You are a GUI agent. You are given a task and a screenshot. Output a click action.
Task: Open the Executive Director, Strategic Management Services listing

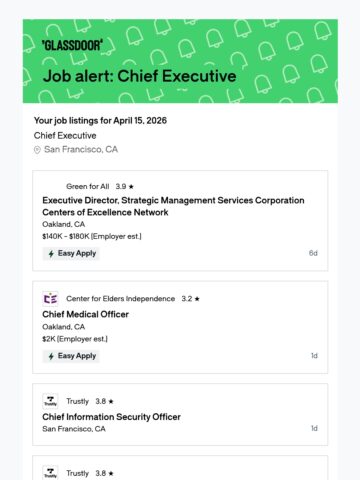pos(173,206)
